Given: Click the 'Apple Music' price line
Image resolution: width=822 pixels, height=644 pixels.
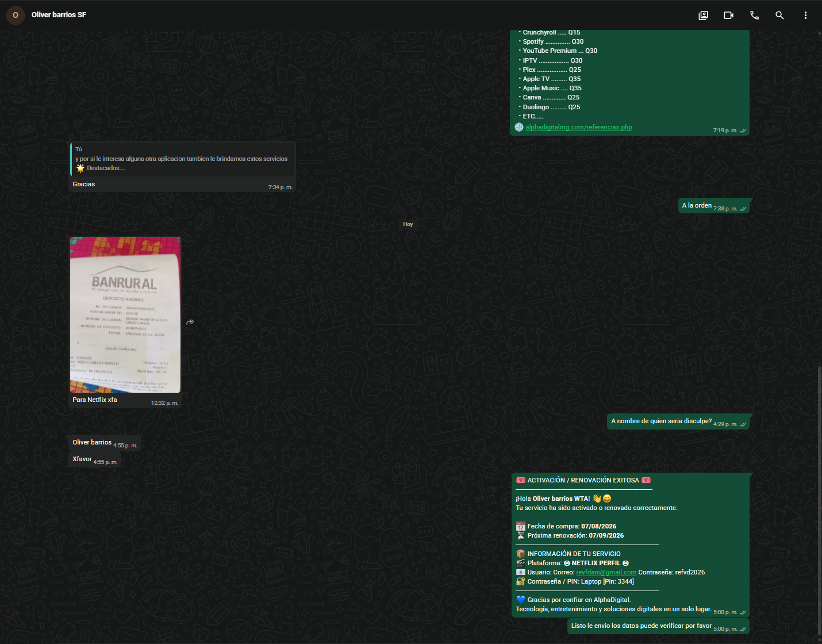Looking at the screenshot, I should [x=550, y=88].
